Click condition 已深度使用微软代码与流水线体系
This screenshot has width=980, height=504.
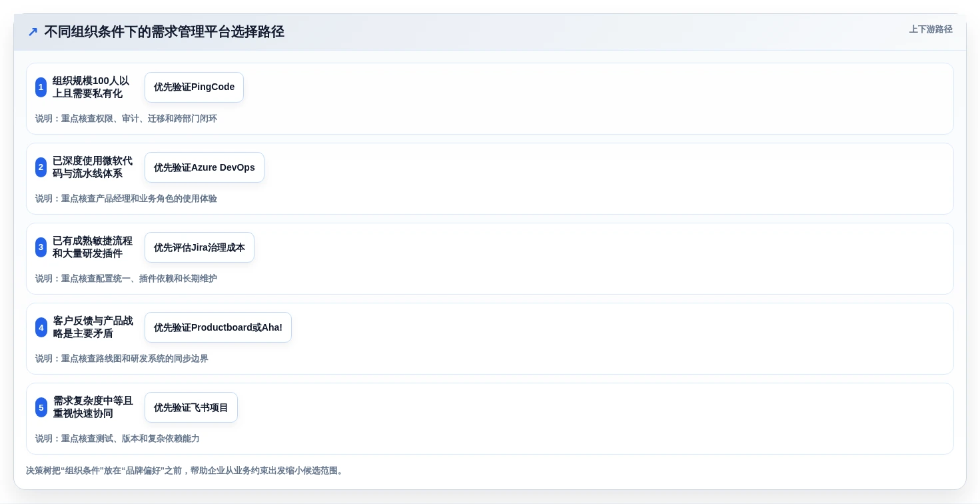[93, 167]
